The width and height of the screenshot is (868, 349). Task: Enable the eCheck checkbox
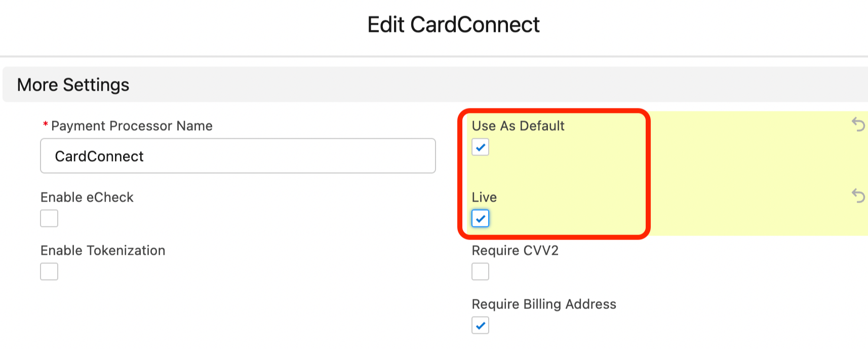(49, 219)
